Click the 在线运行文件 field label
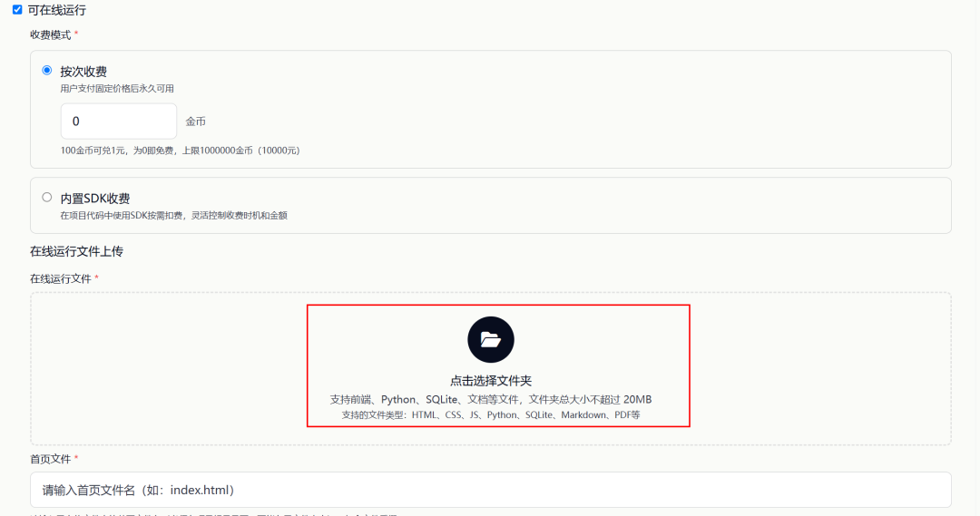 pos(61,278)
